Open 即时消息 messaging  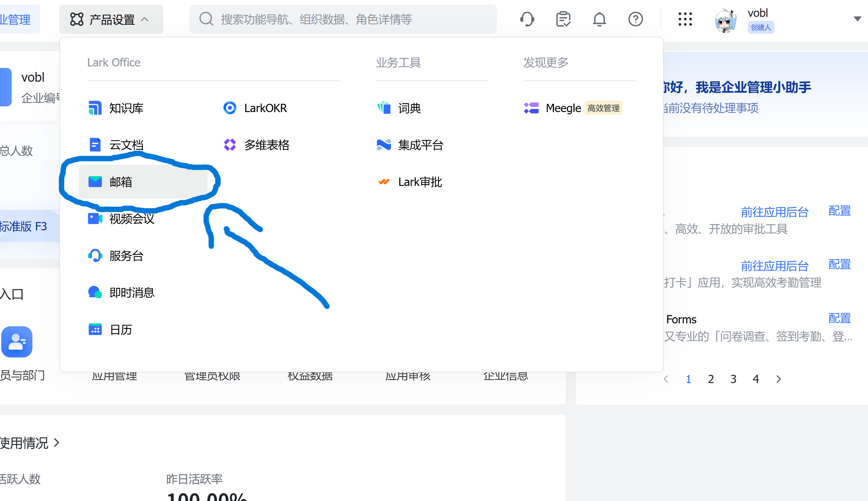pos(132,292)
